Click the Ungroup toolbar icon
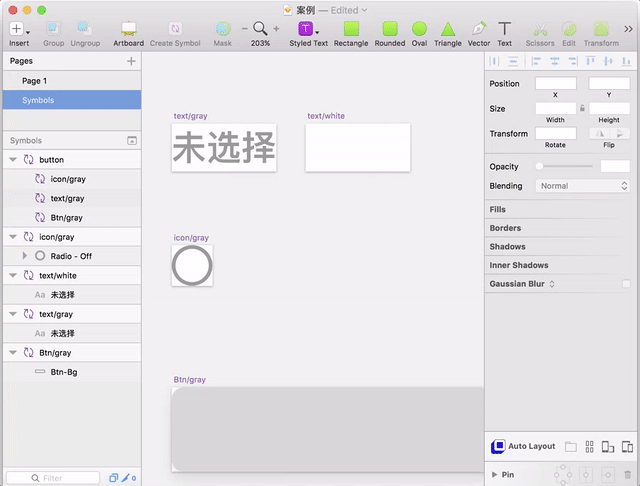This screenshot has height=486, width=640. [x=84, y=29]
